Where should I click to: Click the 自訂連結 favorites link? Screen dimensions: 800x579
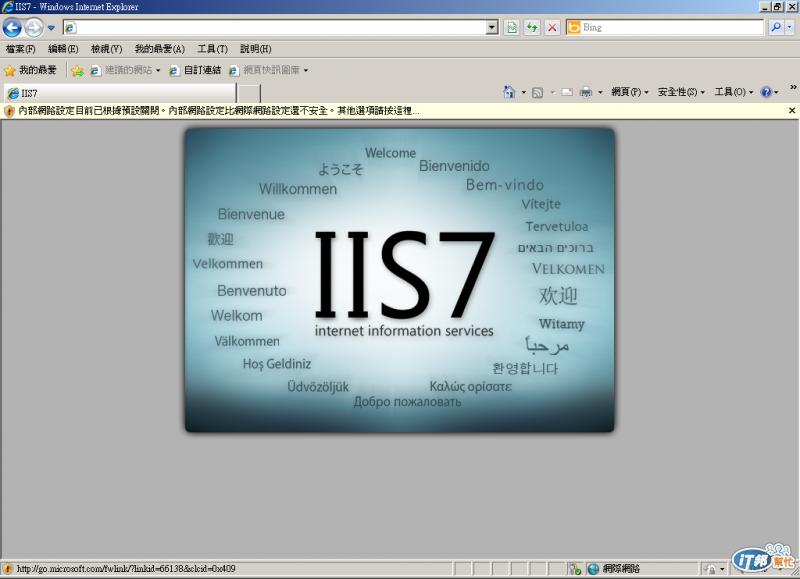pyautogui.click(x=196, y=70)
